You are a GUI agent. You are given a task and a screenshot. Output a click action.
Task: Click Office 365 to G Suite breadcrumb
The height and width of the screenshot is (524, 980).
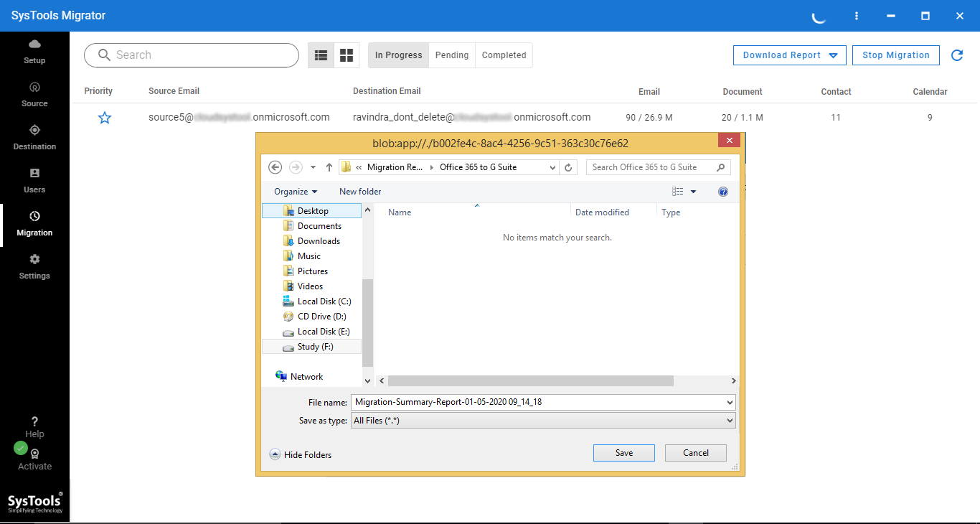478,167
